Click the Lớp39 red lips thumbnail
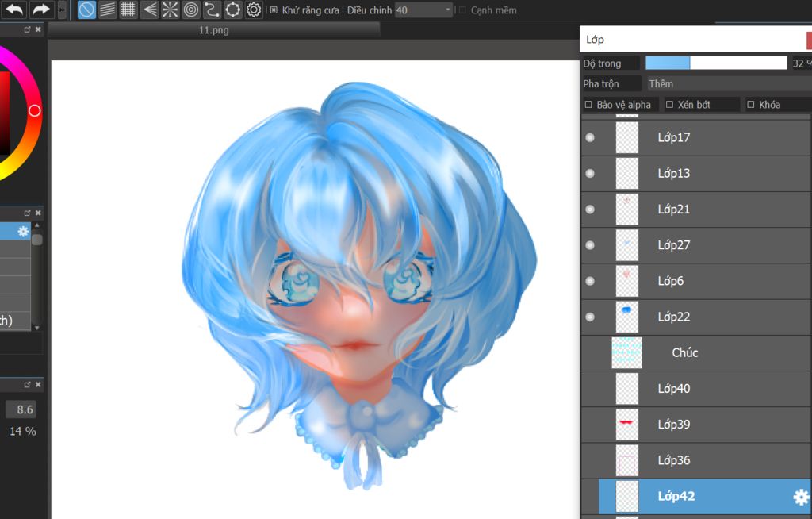Image resolution: width=812 pixels, height=519 pixels. click(x=626, y=424)
